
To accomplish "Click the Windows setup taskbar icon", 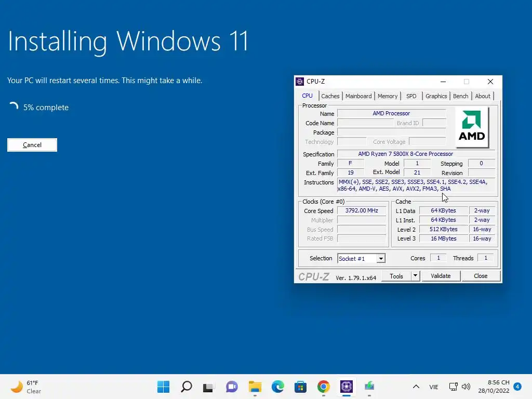I will click(x=369, y=387).
